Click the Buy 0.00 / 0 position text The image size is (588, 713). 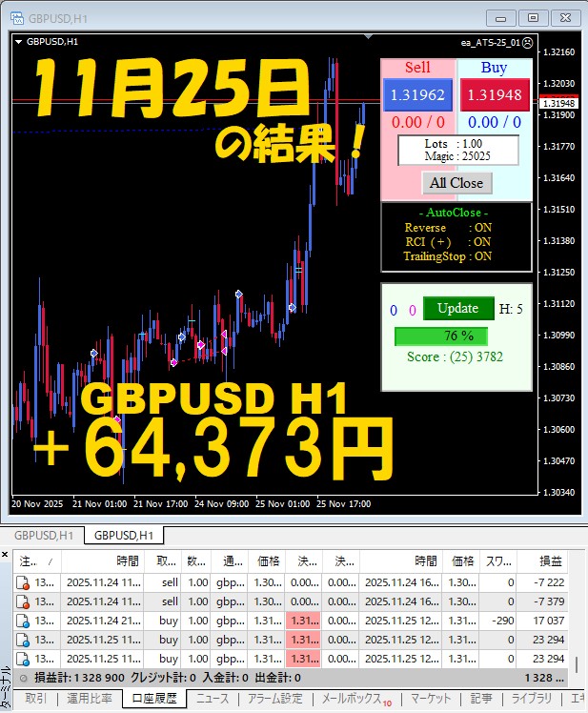pos(495,122)
